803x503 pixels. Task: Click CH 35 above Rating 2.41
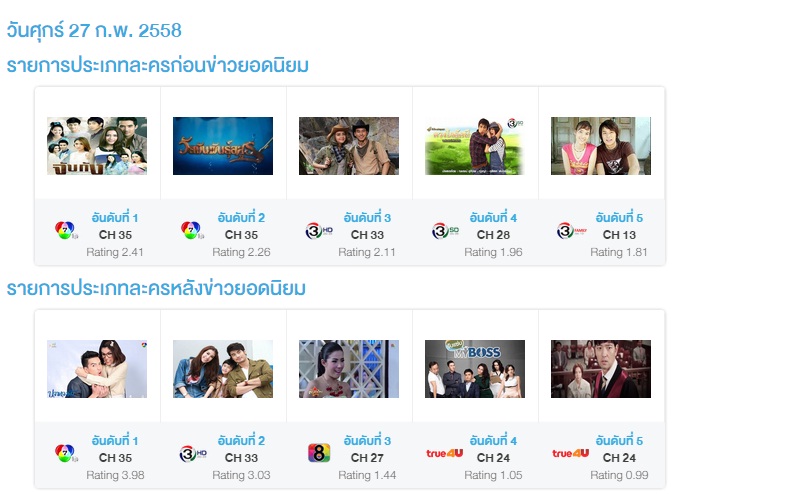coord(115,235)
